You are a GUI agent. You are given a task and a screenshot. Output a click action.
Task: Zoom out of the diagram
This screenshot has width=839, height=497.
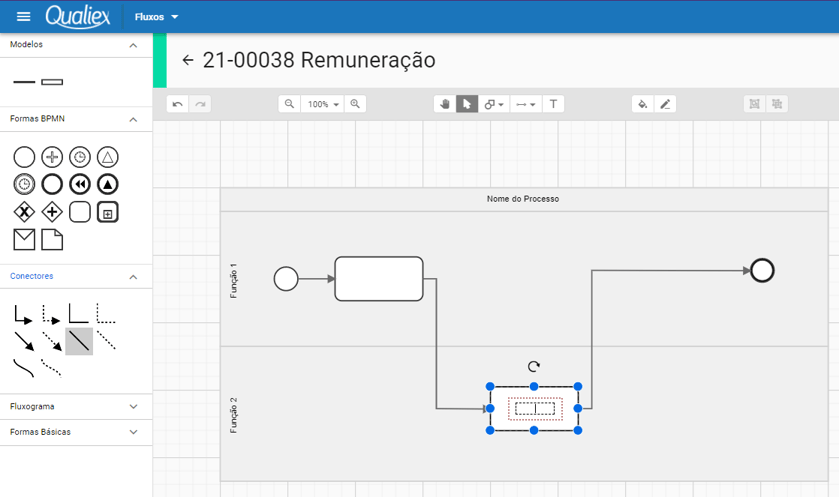click(289, 104)
